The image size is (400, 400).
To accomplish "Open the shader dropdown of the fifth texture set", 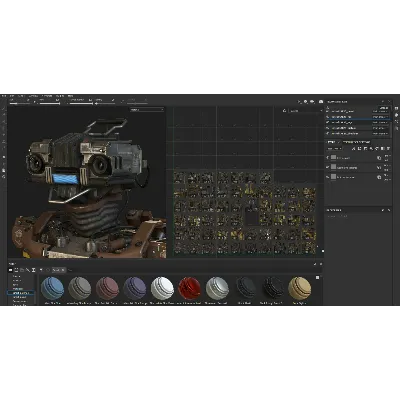I will coord(380,134).
